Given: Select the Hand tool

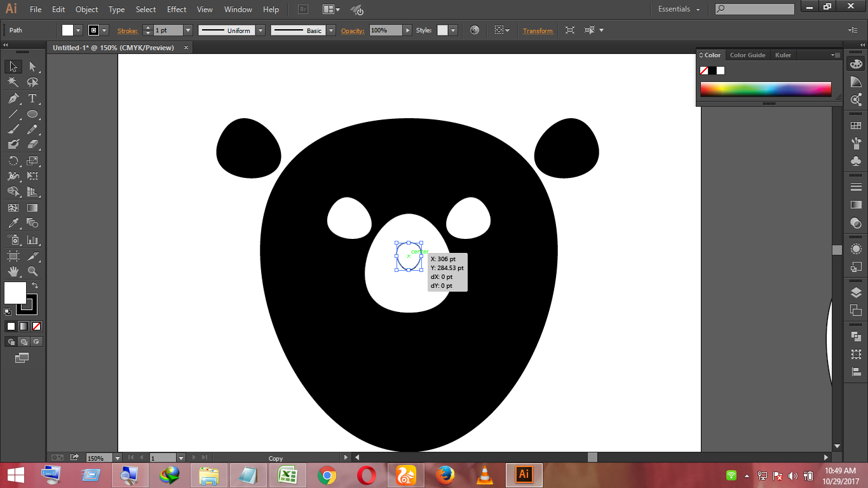Looking at the screenshot, I should pyautogui.click(x=13, y=271).
